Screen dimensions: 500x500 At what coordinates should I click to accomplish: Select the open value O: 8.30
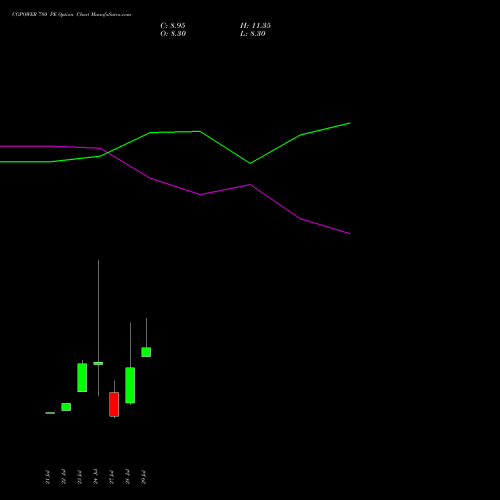[x=173, y=34]
